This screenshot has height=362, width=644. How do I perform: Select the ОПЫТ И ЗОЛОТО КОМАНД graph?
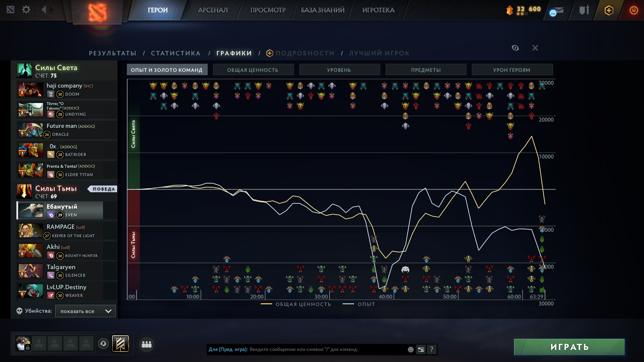tap(167, 69)
